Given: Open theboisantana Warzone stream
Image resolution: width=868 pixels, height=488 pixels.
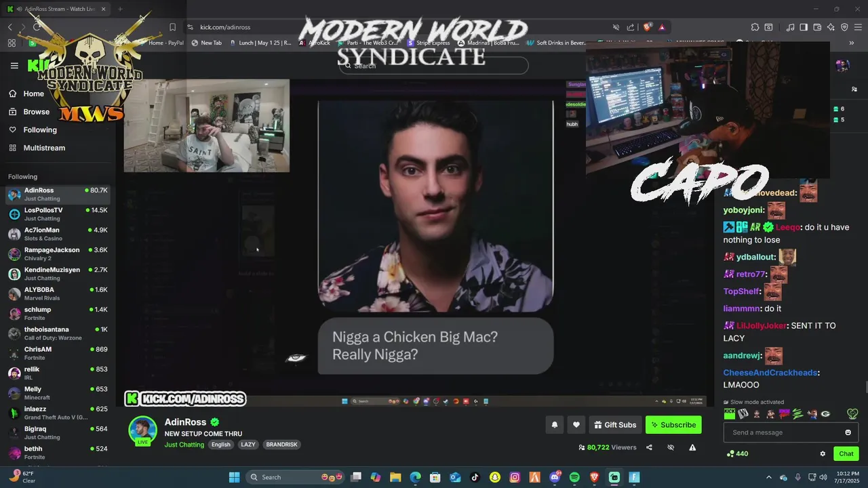Looking at the screenshot, I should [x=58, y=333].
